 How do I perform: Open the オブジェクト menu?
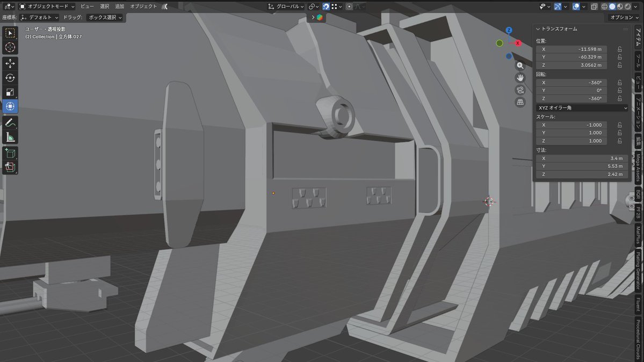(x=143, y=6)
